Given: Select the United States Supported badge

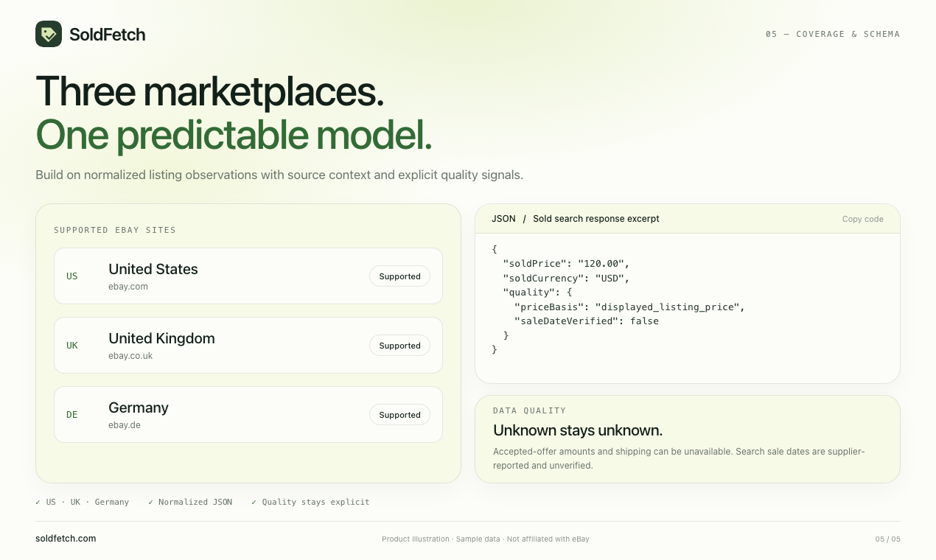Looking at the screenshot, I should 399,276.
